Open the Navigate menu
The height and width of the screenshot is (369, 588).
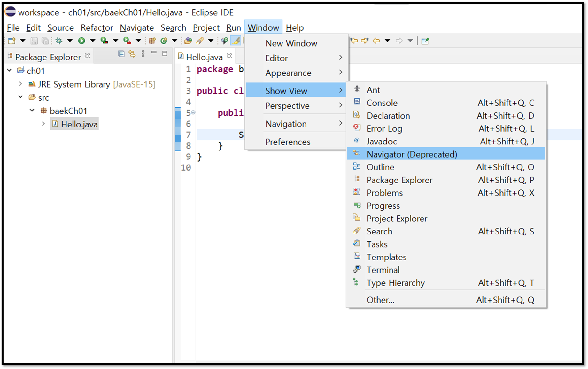[x=137, y=28]
